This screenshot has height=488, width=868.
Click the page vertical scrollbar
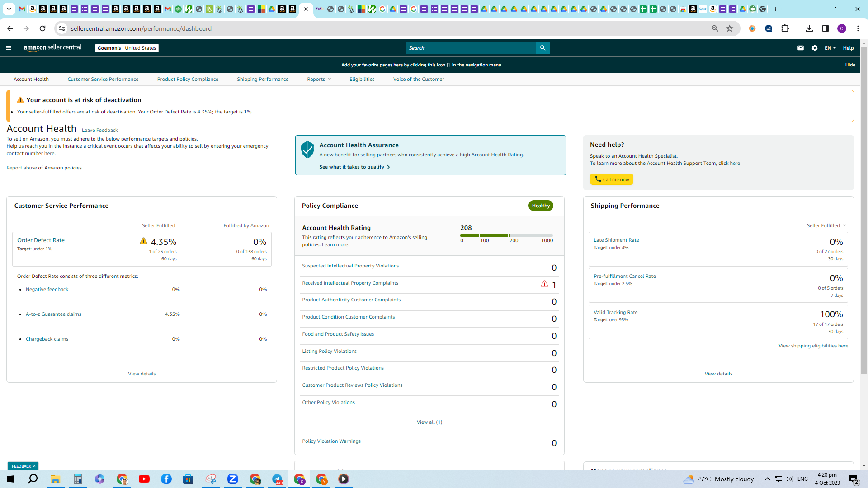pyautogui.click(x=864, y=210)
